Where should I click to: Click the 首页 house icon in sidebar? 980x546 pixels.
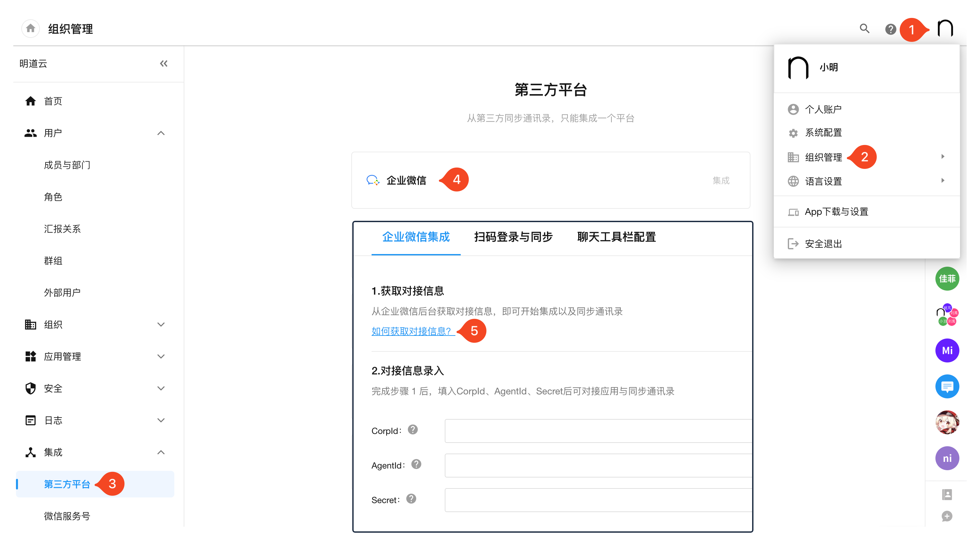[30, 101]
